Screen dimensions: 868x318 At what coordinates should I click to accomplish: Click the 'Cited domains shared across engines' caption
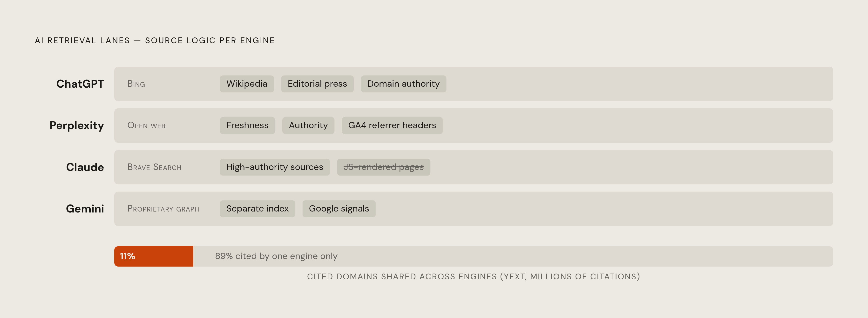[x=474, y=276]
